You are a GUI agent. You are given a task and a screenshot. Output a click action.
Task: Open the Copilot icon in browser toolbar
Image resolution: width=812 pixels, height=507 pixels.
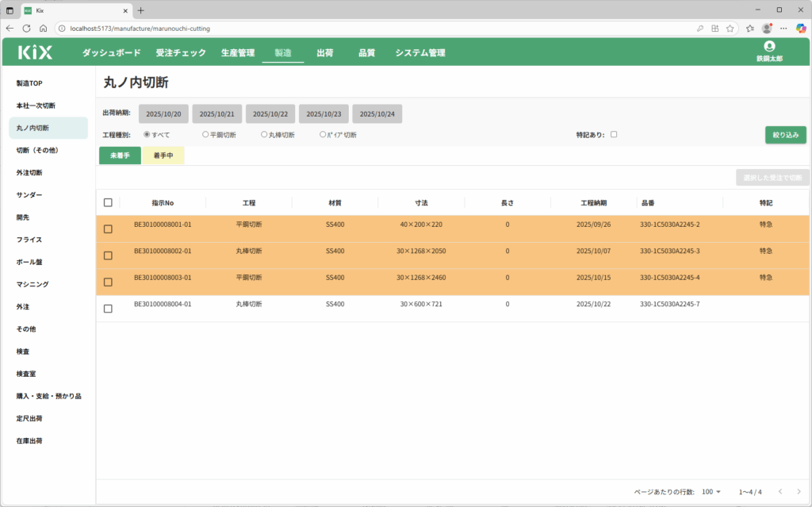pyautogui.click(x=801, y=28)
